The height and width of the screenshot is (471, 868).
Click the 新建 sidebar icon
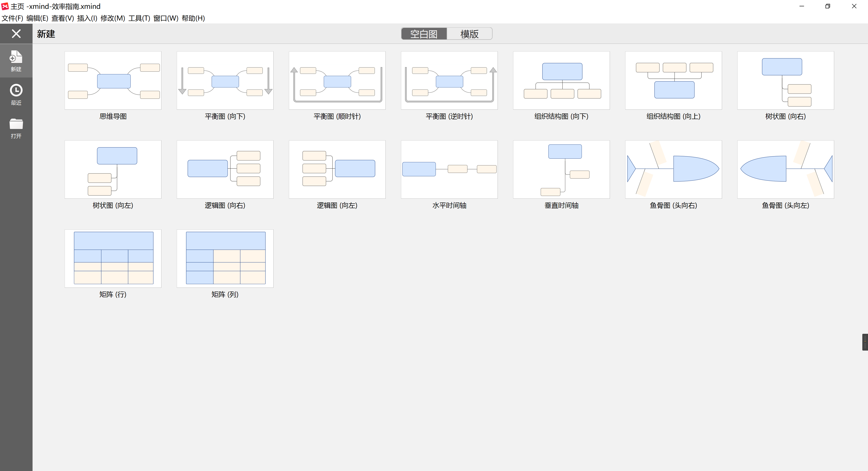coord(16,61)
